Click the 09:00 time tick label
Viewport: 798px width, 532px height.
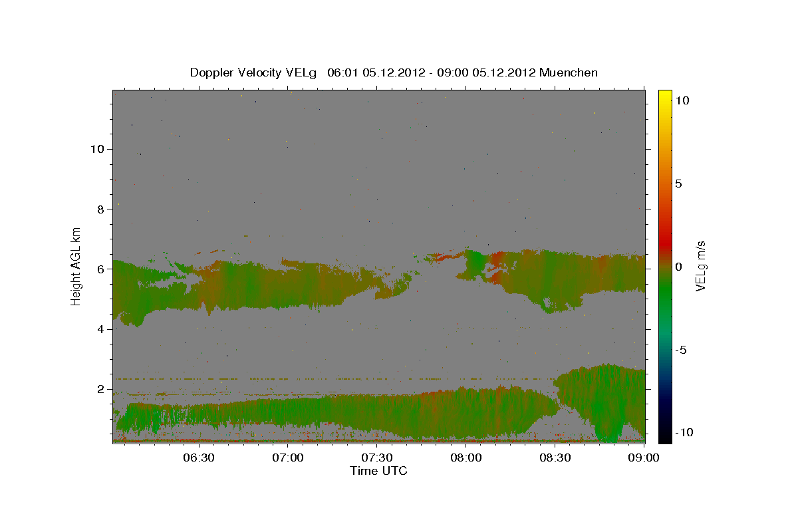tap(643, 458)
